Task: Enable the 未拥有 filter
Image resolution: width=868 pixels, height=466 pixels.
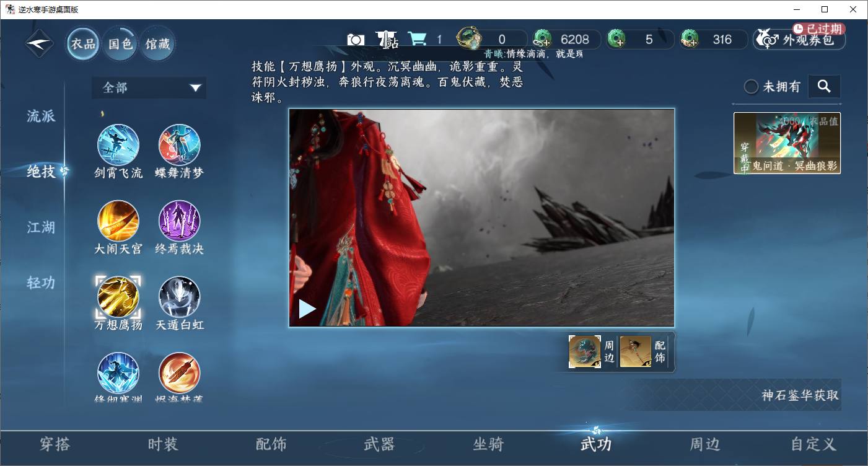Action: click(x=750, y=87)
